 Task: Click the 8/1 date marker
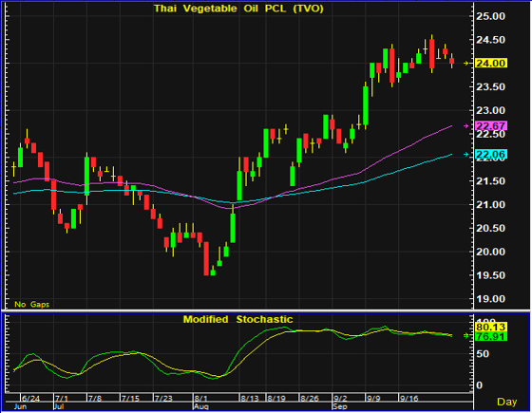click(201, 399)
